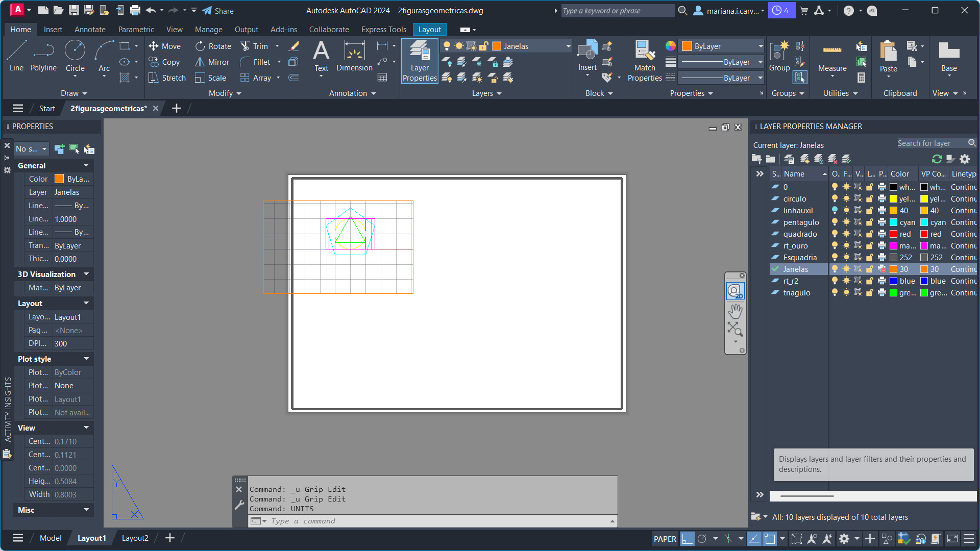Select the Pan hand tool in navigation bar
980x551 pixels.
pyautogui.click(x=735, y=311)
